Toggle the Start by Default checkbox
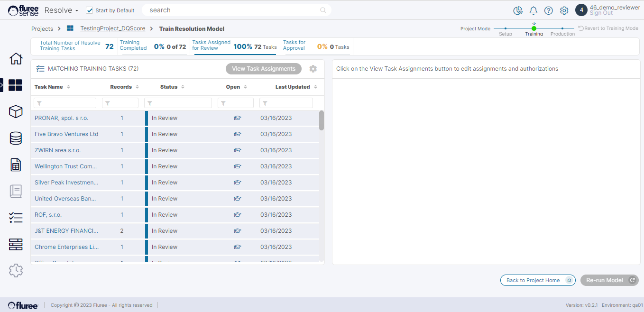This screenshot has width=644, height=312. click(89, 10)
